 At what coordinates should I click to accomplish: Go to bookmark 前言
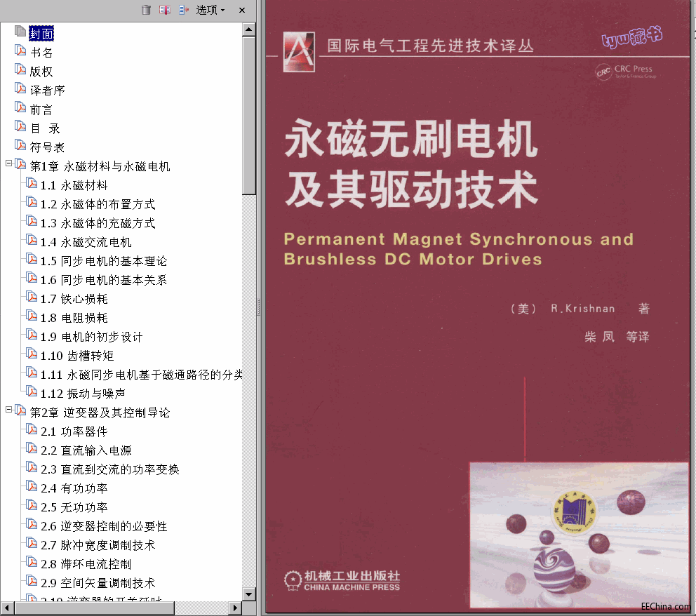[x=41, y=109]
